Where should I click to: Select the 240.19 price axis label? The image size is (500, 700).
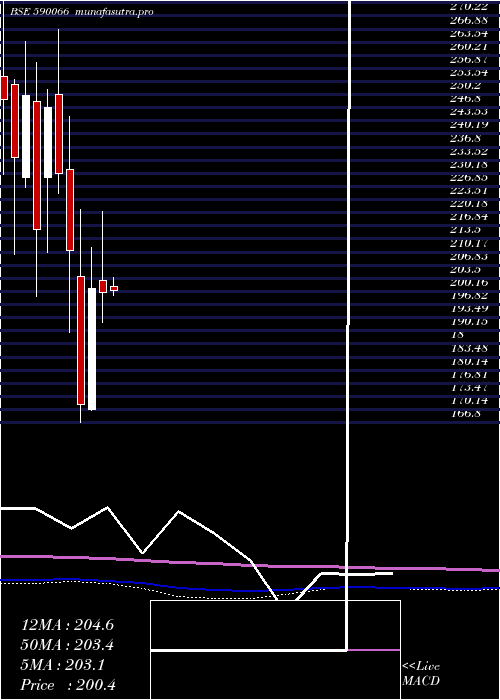pos(469,125)
